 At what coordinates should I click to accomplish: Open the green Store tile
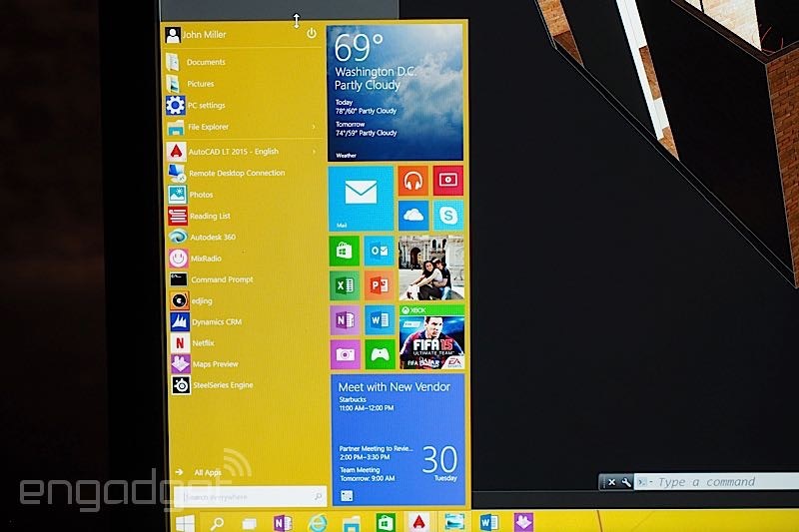[x=344, y=251]
